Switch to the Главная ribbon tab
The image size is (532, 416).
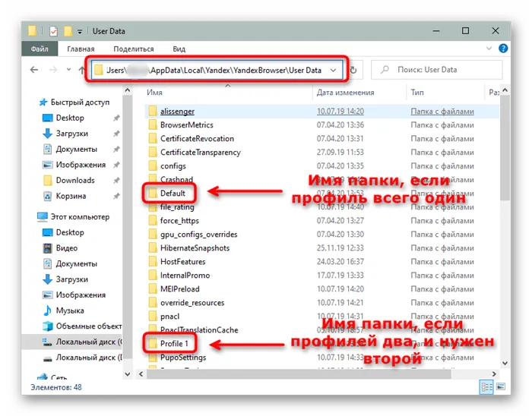pos(81,49)
